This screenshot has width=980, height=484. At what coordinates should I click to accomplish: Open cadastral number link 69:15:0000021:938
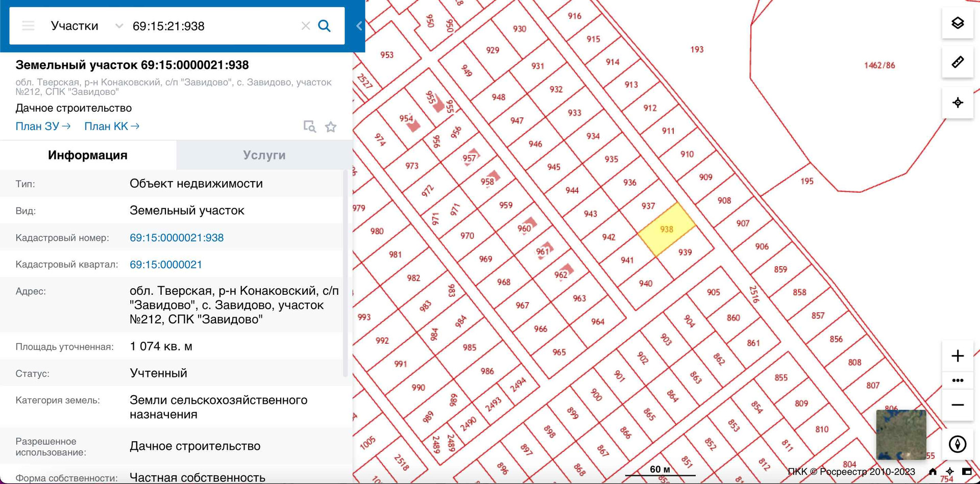coord(177,238)
